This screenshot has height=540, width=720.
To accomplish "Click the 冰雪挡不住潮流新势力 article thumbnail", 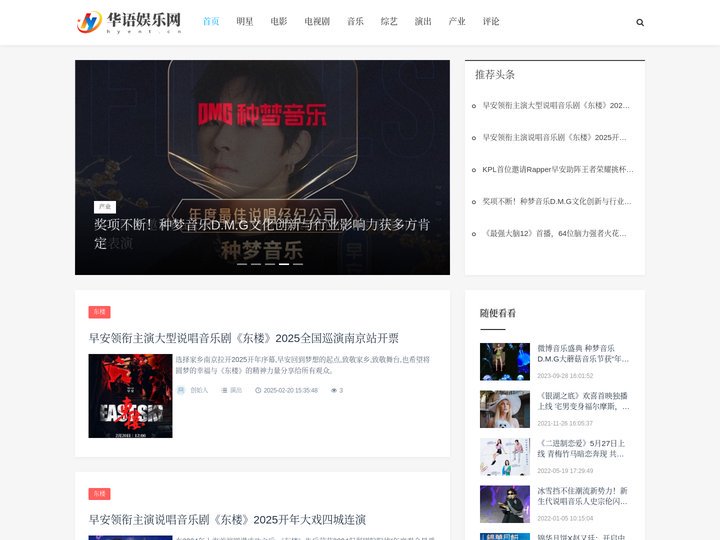I will [505, 504].
